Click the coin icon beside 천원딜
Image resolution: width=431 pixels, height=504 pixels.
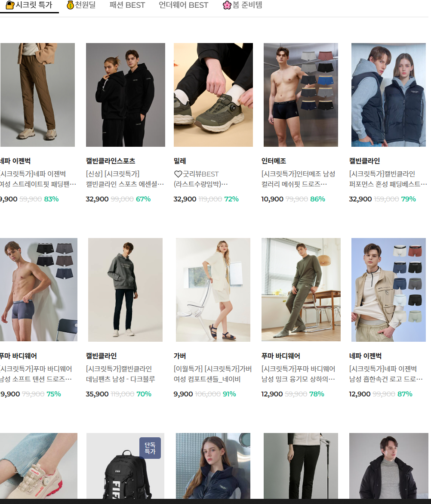click(x=71, y=5)
